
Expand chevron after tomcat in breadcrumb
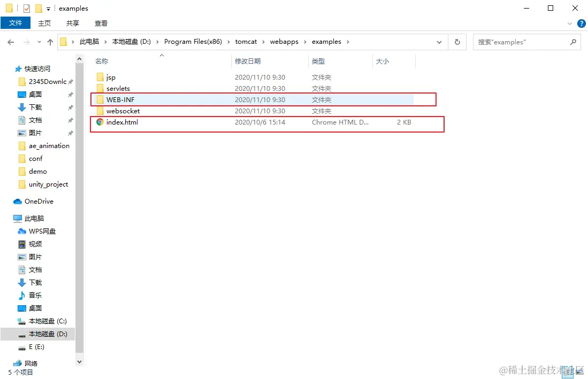point(263,42)
